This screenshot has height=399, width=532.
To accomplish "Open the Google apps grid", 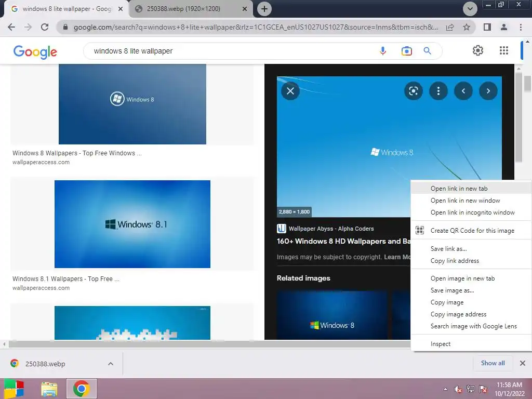I will point(504,50).
